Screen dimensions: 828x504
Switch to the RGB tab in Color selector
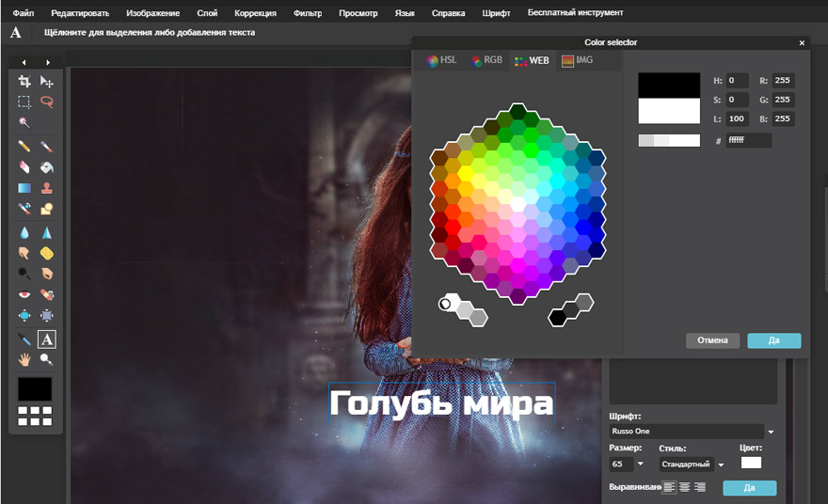point(487,60)
